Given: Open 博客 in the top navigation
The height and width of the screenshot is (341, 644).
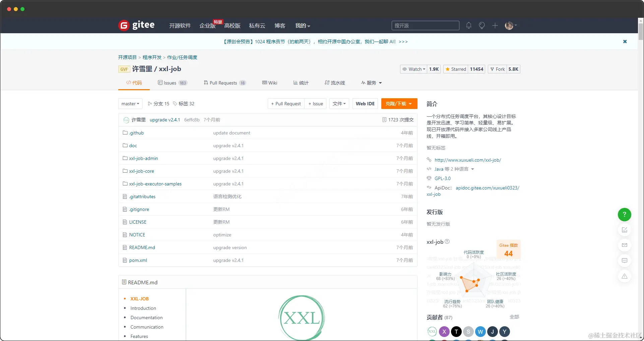Looking at the screenshot, I should 280,25.
